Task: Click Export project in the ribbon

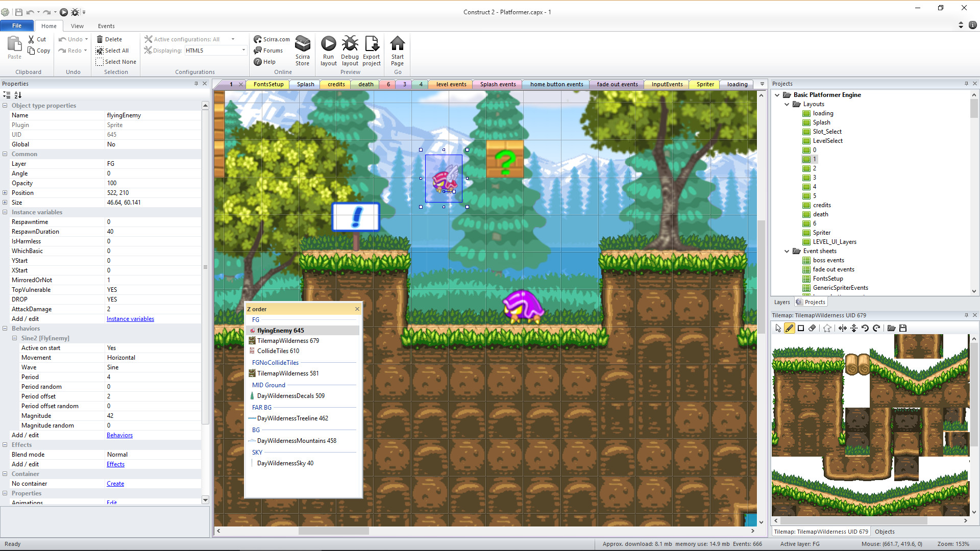Action: tap(372, 49)
